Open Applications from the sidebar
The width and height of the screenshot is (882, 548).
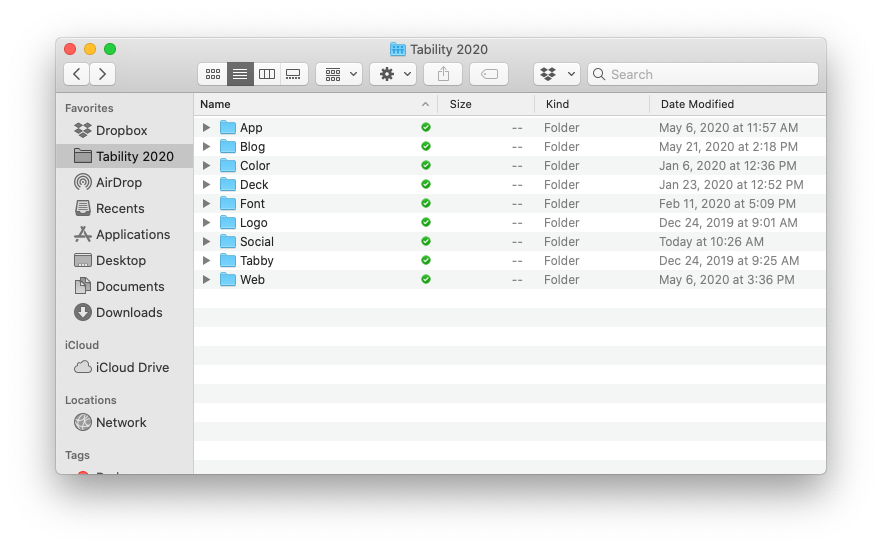[122, 234]
